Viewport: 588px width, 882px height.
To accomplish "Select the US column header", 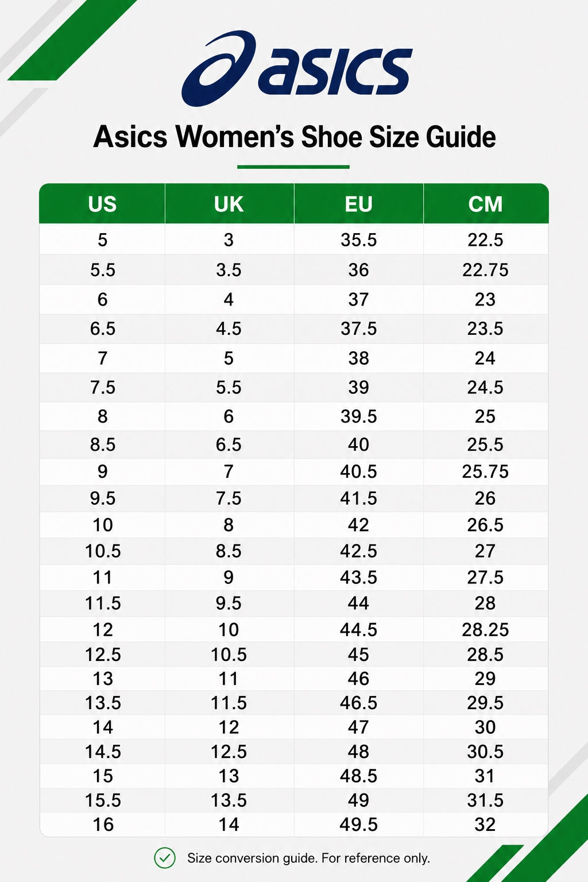I will [102, 204].
